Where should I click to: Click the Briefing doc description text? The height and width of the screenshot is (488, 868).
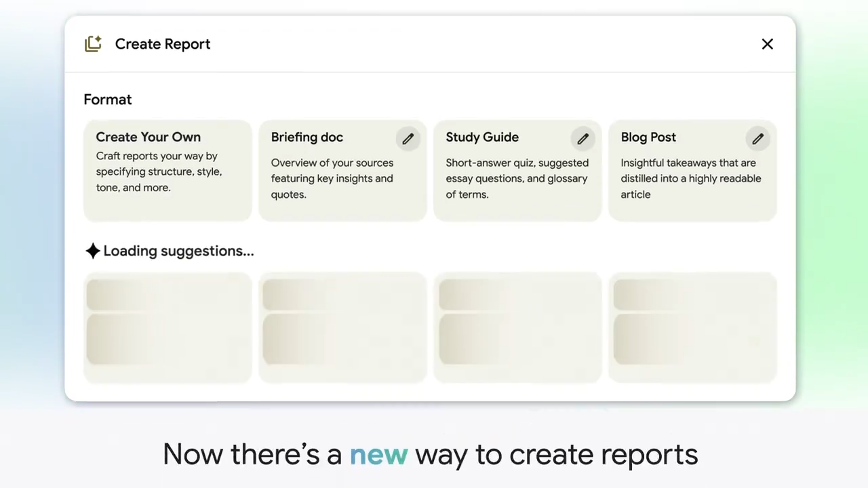click(x=332, y=178)
